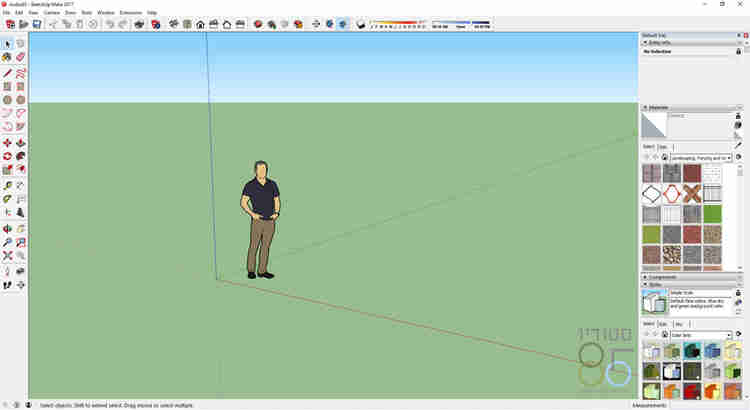Select the Tape Measure tool

click(7, 186)
